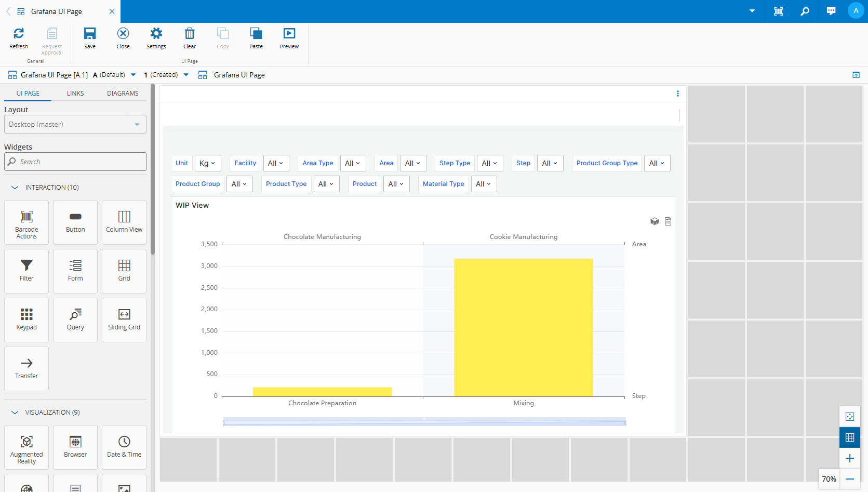Click the Paste toolbar icon
The image size is (868, 492).
(256, 34)
